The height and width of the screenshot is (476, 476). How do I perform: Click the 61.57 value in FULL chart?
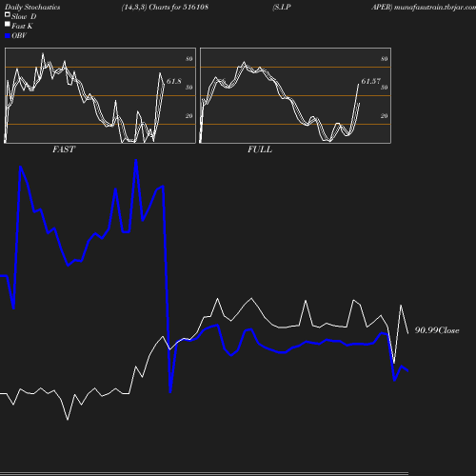370,81
